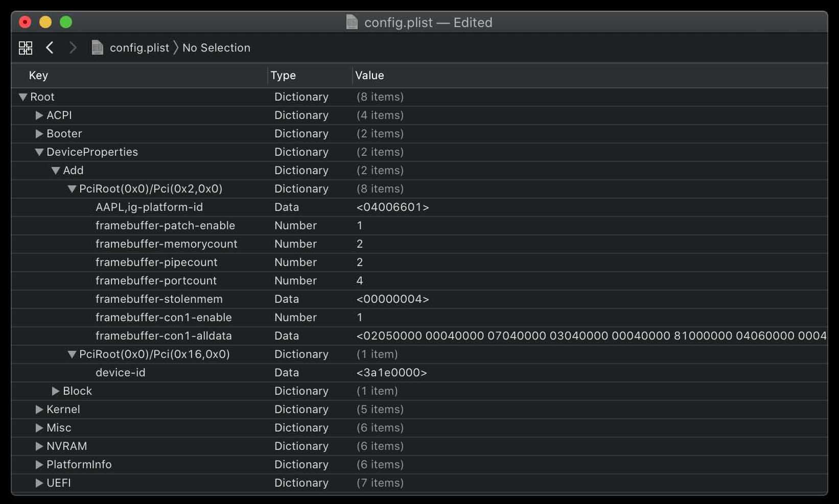Expand the Kernel dictionary
The height and width of the screenshot is (504, 839).
[x=39, y=410]
